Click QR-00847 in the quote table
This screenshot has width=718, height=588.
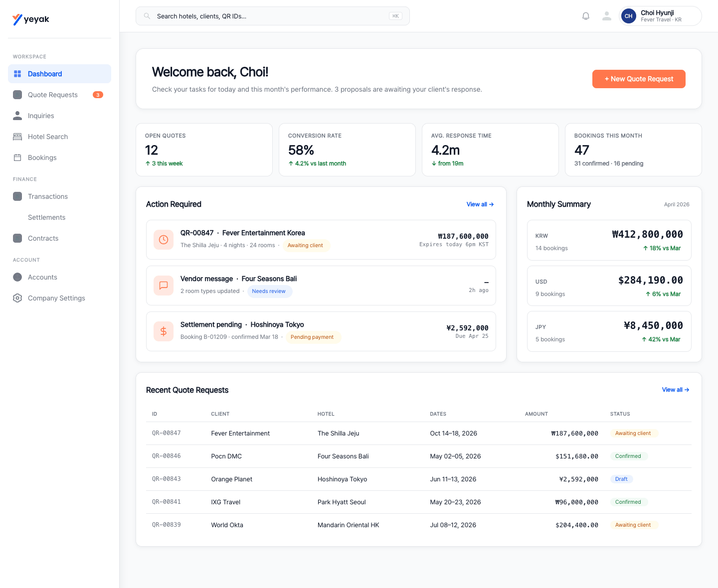tap(167, 433)
